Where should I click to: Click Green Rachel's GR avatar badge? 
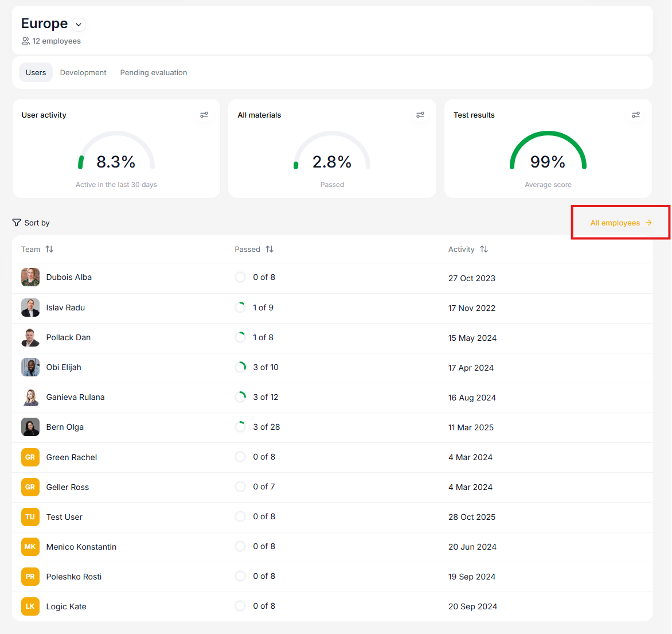click(30, 457)
